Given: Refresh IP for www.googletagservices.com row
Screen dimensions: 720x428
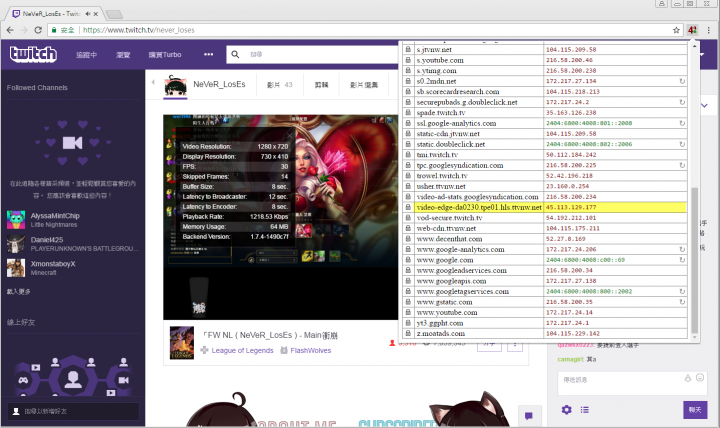Looking at the screenshot, I should tap(682, 292).
